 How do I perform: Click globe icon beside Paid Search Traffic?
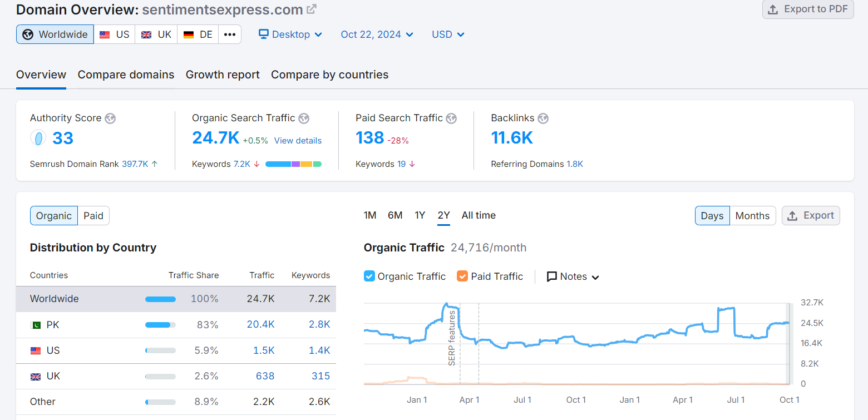coord(451,118)
